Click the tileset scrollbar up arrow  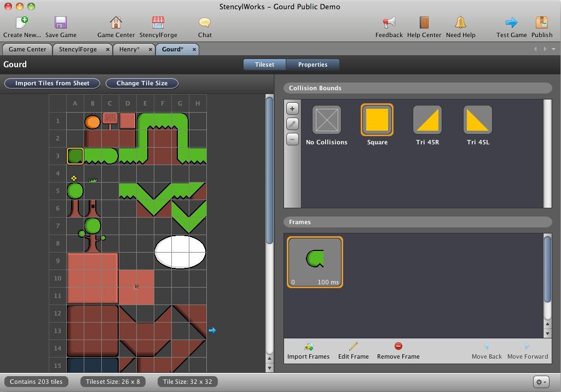point(269,358)
